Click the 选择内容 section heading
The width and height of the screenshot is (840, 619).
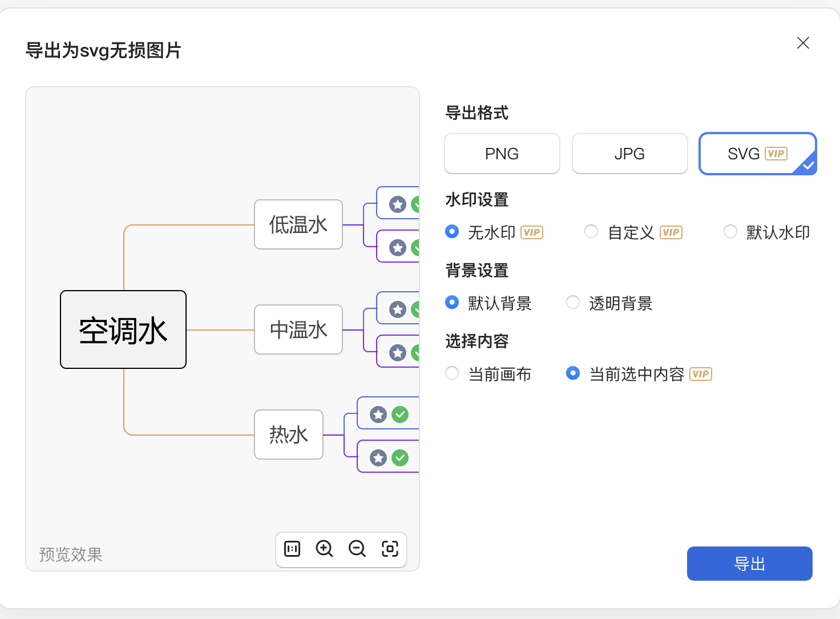click(477, 341)
